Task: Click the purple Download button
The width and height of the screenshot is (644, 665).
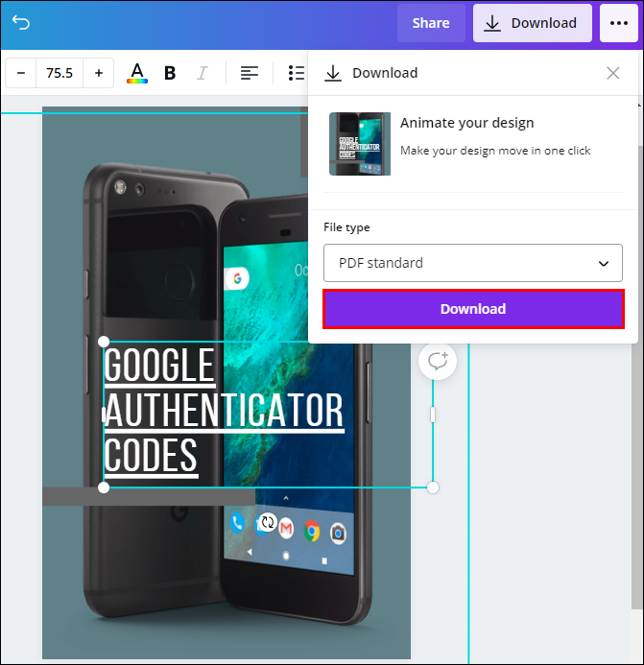Action: [x=473, y=309]
